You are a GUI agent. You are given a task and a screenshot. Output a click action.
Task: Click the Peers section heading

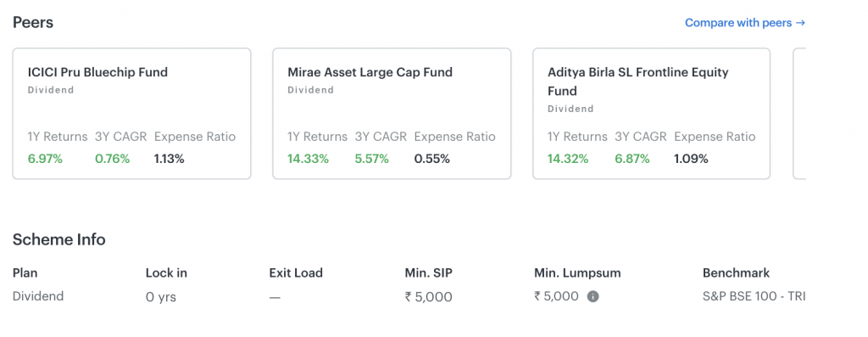click(33, 23)
